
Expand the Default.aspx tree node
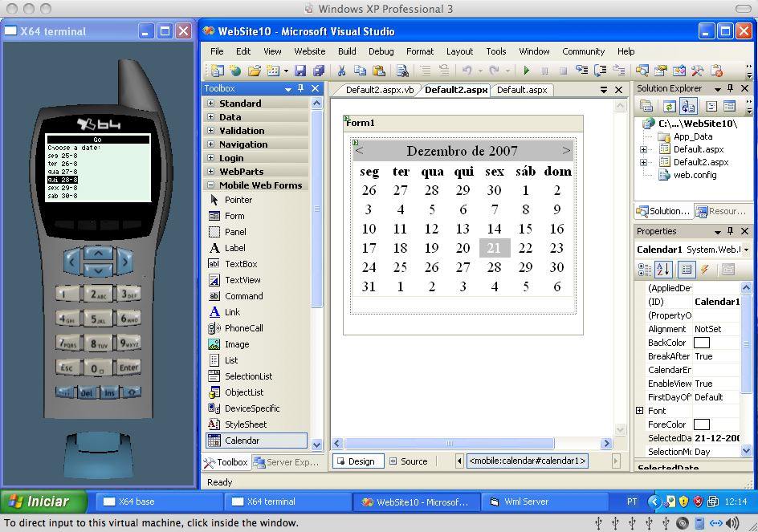[x=643, y=149]
